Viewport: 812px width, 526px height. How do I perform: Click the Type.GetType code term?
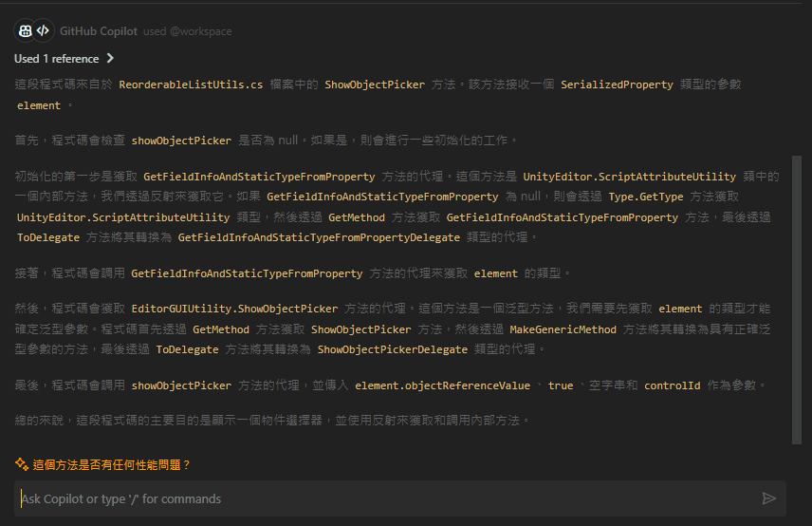click(x=646, y=197)
